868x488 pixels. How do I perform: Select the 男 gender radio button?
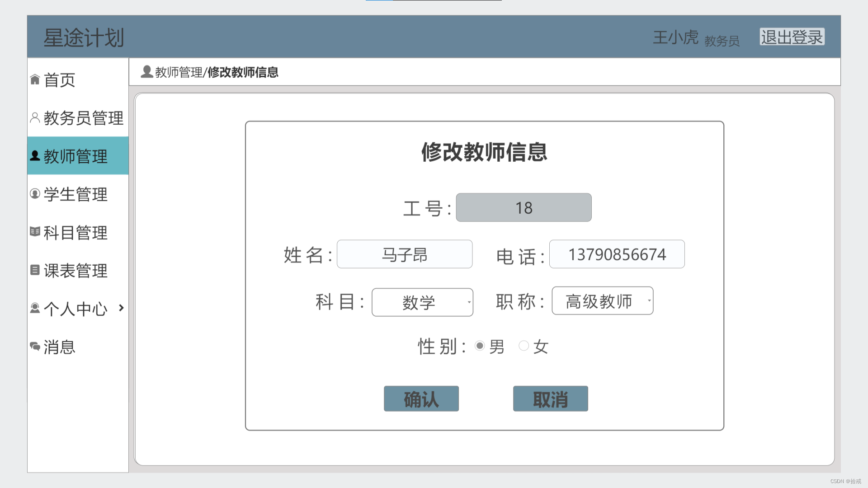click(x=480, y=346)
